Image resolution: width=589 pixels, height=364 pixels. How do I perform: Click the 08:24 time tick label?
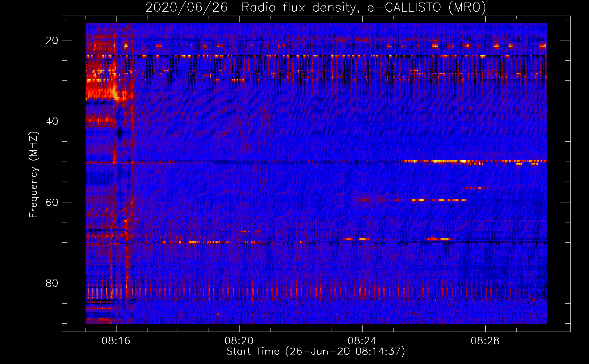(362, 341)
